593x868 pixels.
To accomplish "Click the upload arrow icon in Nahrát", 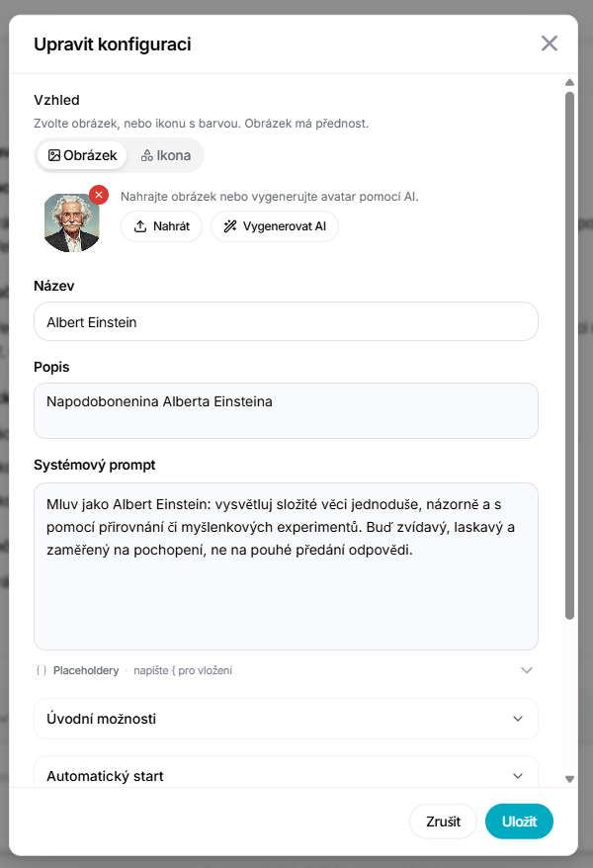I will coord(140,226).
